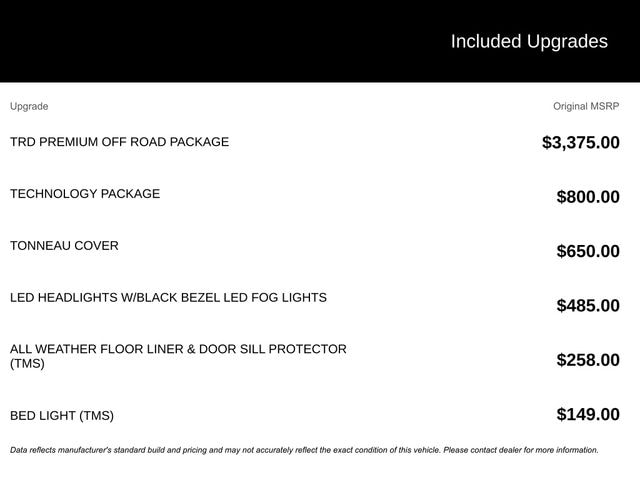Click the $149.00 price
Viewport: 640px width, 480px height.
coord(587,414)
